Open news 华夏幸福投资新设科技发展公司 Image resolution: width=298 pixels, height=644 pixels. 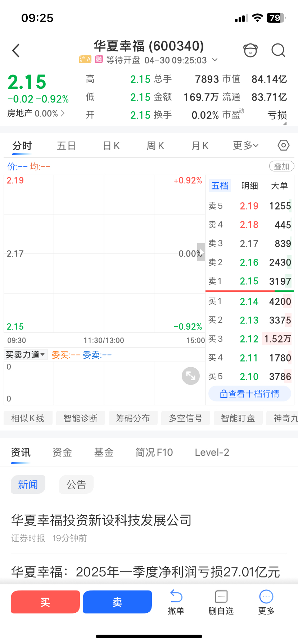point(101,520)
